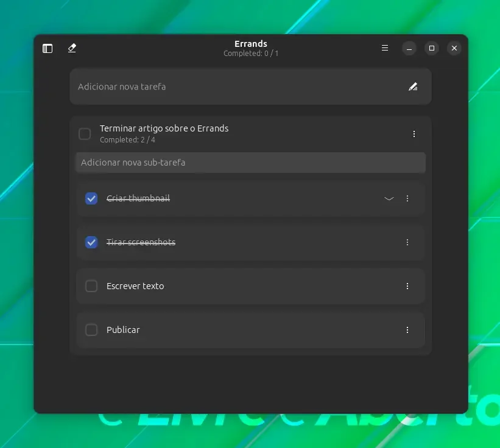Select the Terminar artigo sobre o Errands title
Image resolution: width=500 pixels, height=448 pixels.
tap(164, 128)
